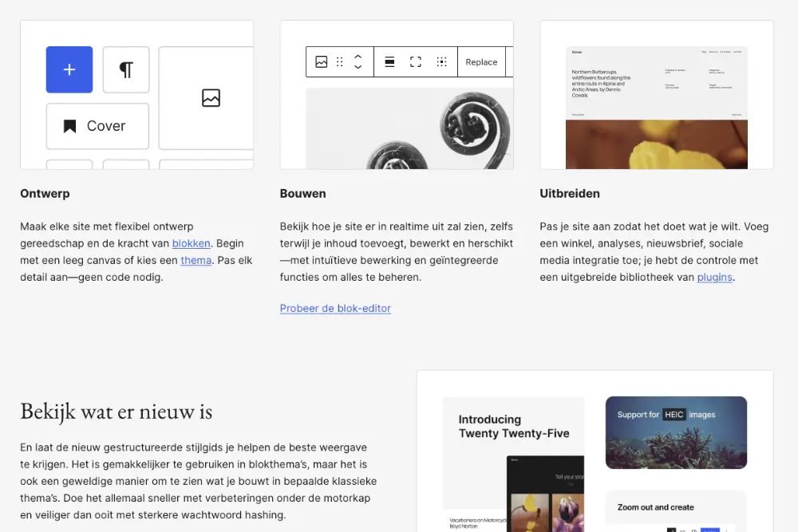Viewport: 798px width, 532px height.
Task: Open the 'plugins' link
Action: click(x=714, y=277)
